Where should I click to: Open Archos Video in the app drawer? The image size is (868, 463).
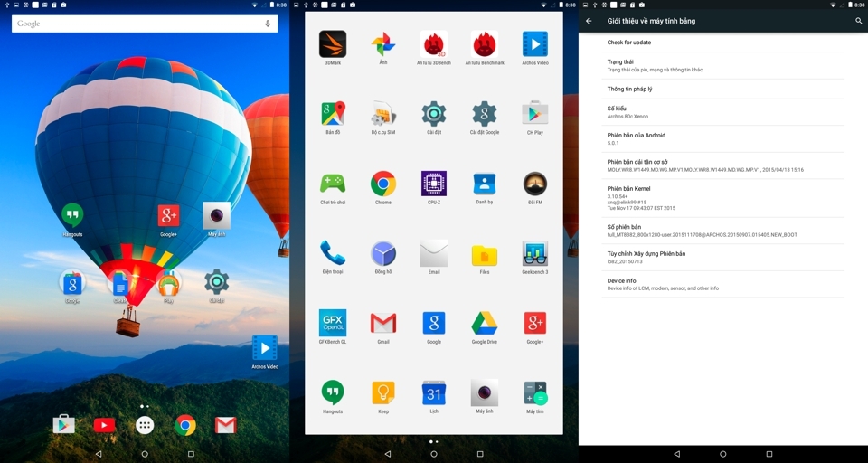[x=535, y=44]
